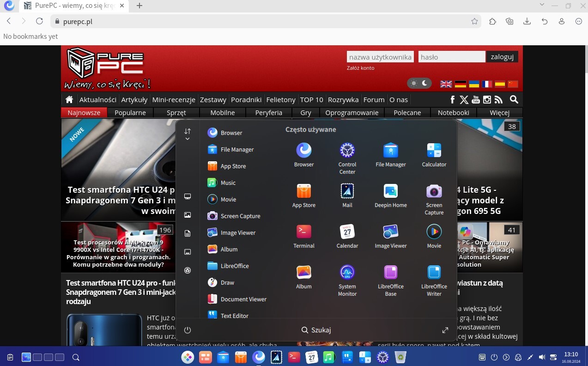
Task: Open the Terminal icon in launcher
Action: [x=303, y=232]
